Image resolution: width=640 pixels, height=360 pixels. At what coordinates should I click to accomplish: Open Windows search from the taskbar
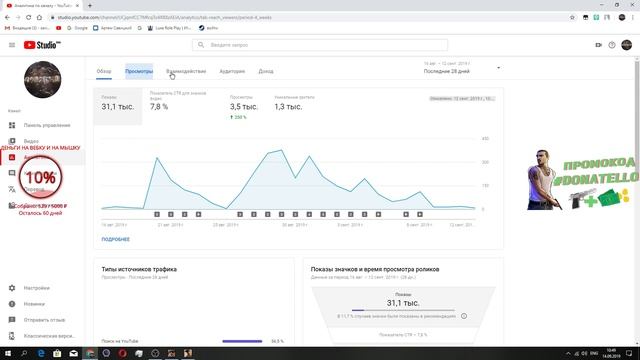click(x=24, y=353)
